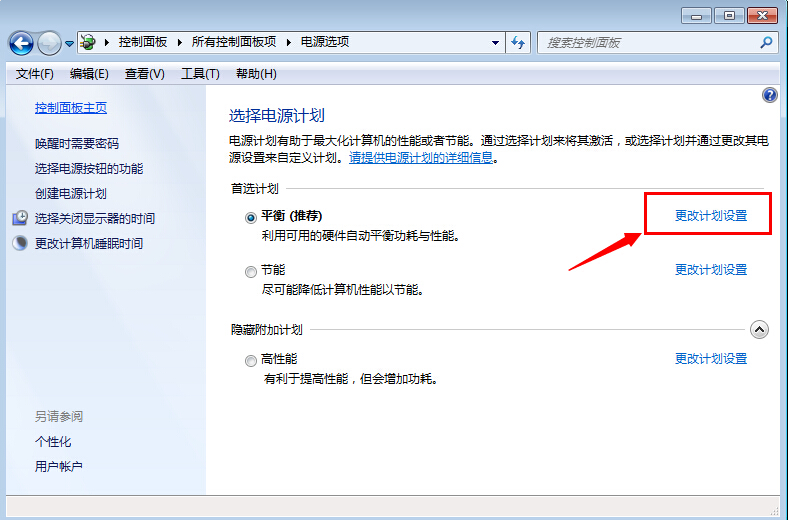Refresh the page with the refresh icon
This screenshot has height=520, width=788.
pyautogui.click(x=518, y=43)
